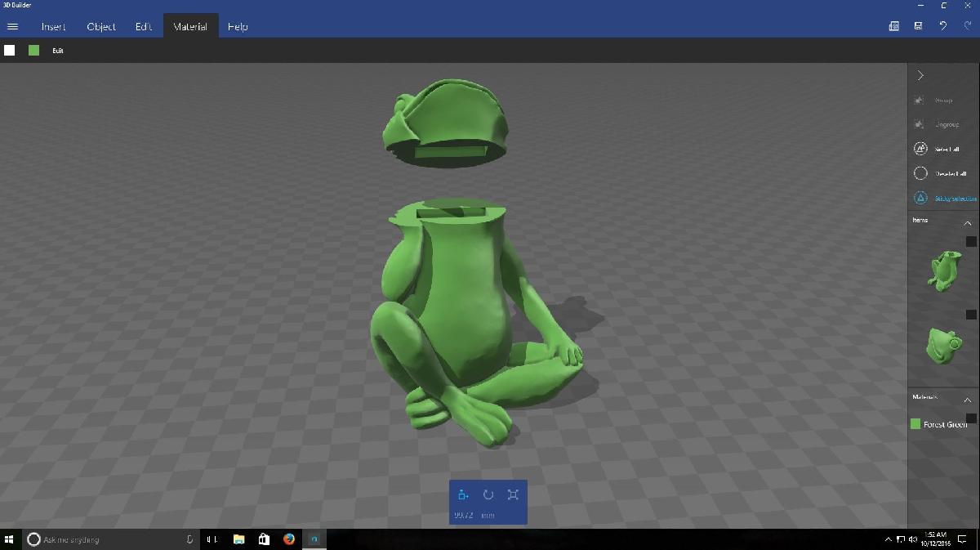Screen dimensions: 980x550
Task: Open the hamburger navigation menu
Action: click(12, 27)
